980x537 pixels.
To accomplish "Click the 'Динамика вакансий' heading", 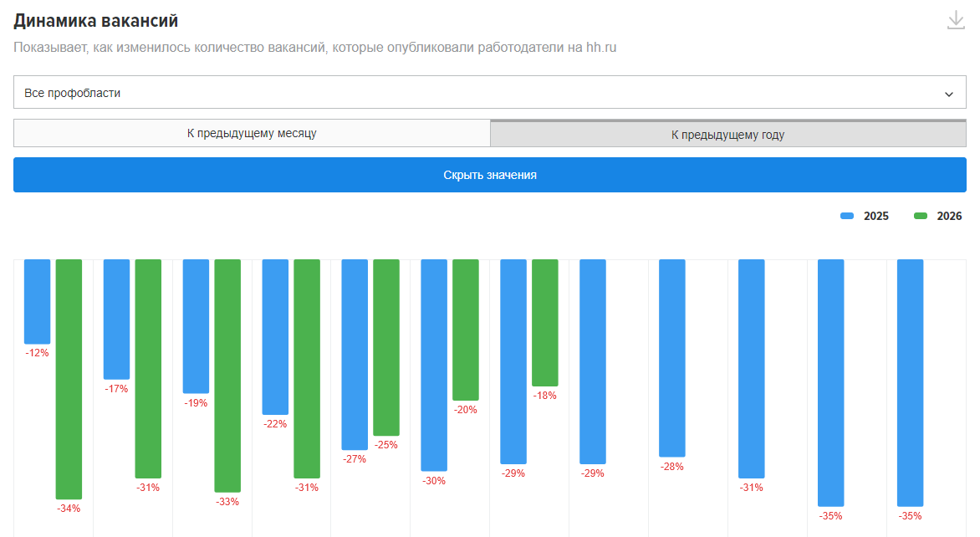I will [95, 21].
